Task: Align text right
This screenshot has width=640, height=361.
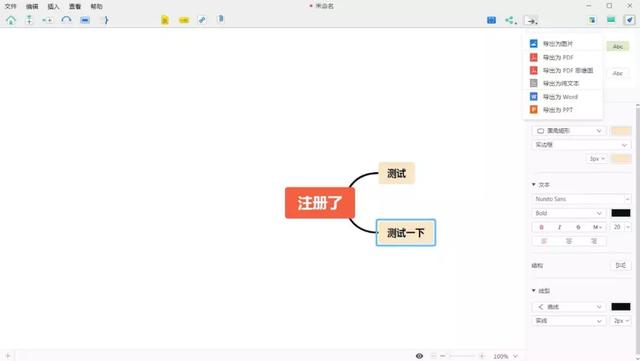Action: click(x=594, y=241)
